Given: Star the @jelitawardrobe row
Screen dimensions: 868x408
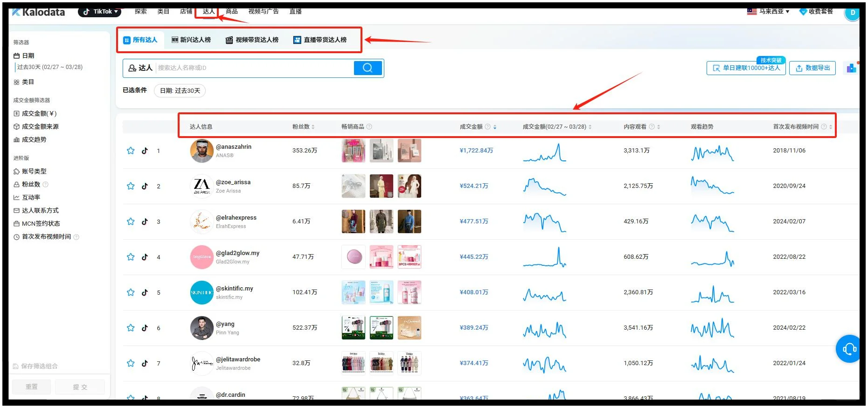Looking at the screenshot, I should 131,363.
